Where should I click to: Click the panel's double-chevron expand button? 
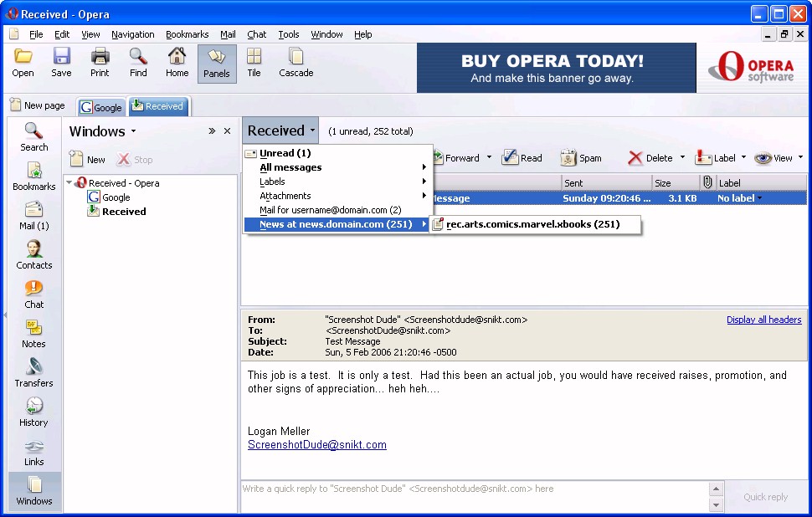[x=211, y=131]
